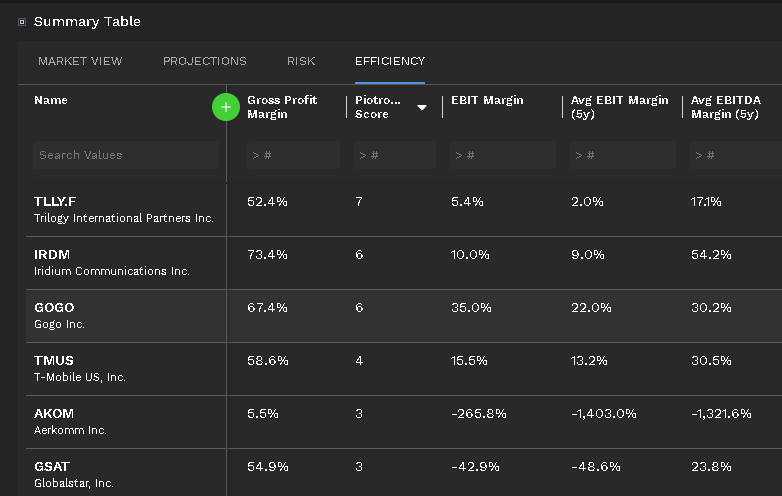
Task: Switch to the Market View tab
Action: [x=80, y=61]
